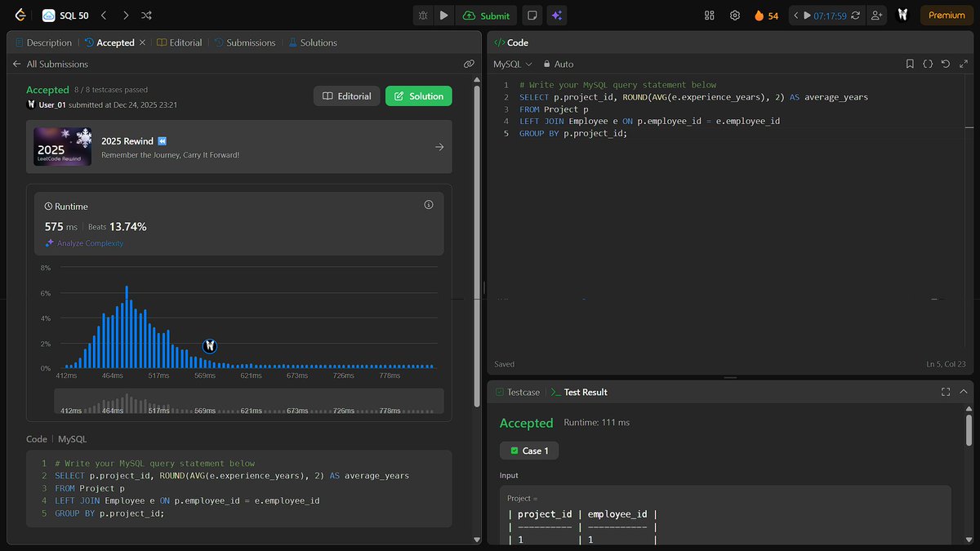
Task: Switch to the Editorial tab
Action: [x=179, y=42]
